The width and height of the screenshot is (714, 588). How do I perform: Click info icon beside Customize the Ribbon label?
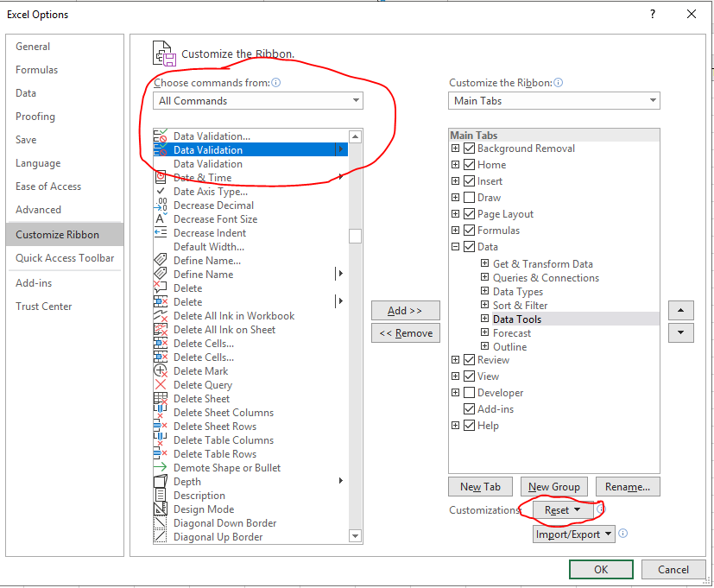click(x=559, y=82)
